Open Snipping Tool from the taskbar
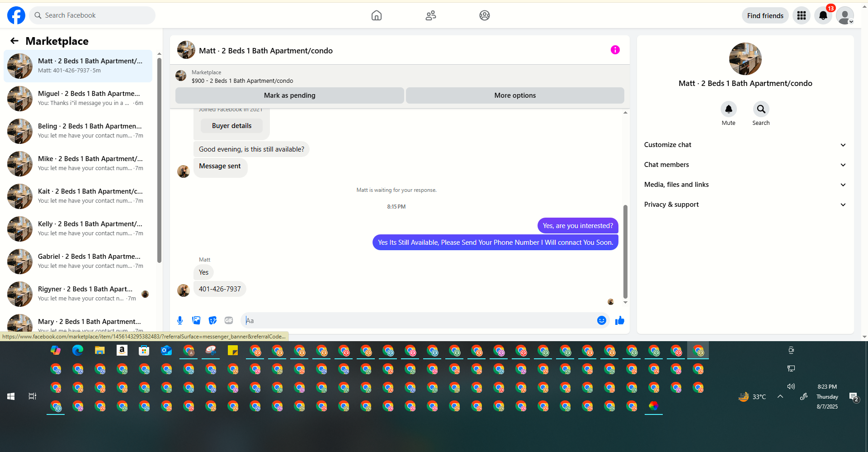This screenshot has width=868, height=452. [211, 350]
